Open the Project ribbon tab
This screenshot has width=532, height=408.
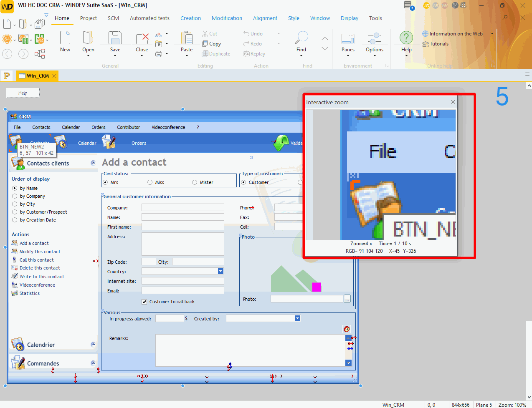click(88, 18)
